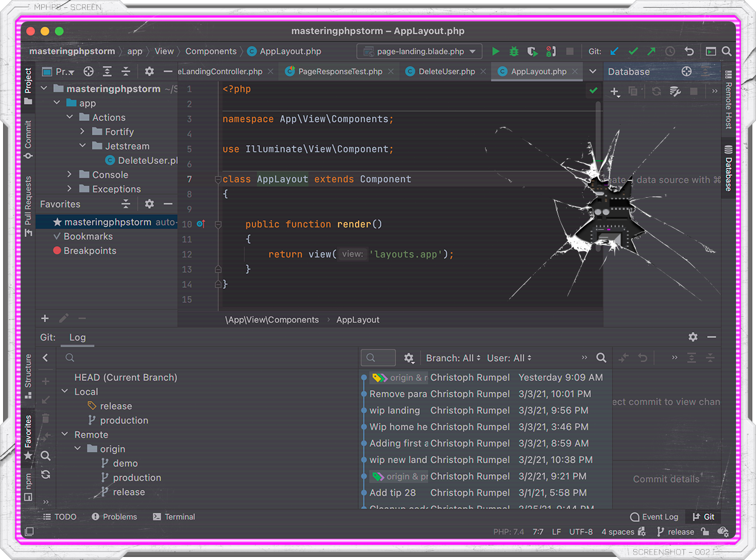Toggle tool window bars icon bottom-left

point(28,532)
